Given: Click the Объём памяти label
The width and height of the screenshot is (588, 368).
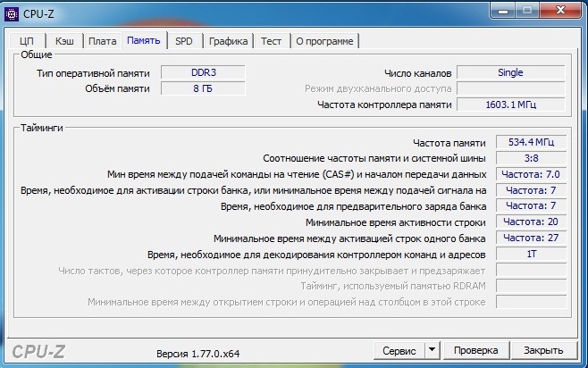Looking at the screenshot, I should pyautogui.click(x=117, y=88).
